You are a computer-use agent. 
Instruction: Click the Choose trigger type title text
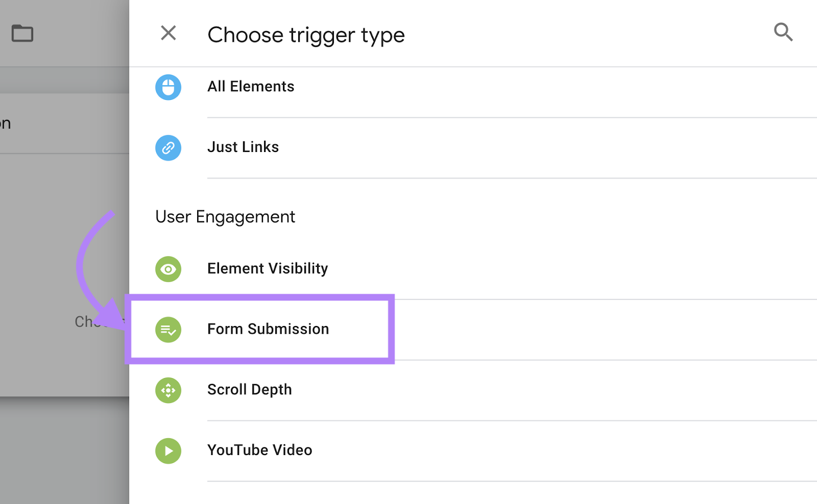tap(305, 34)
